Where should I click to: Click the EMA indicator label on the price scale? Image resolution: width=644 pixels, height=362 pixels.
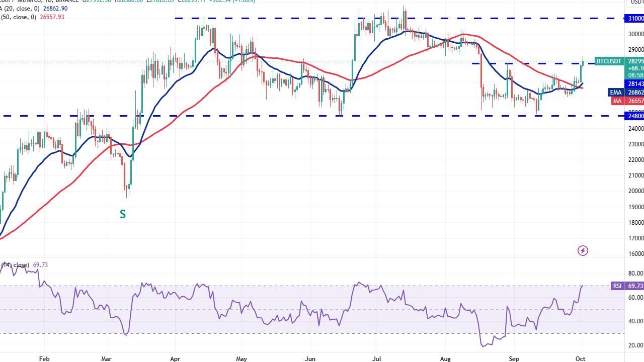617,93
